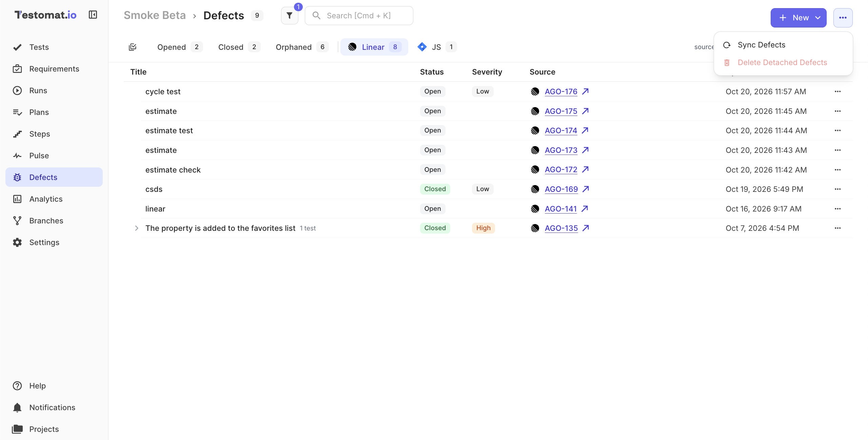
Task: Open Analytics in the sidebar
Action: click(x=54, y=199)
